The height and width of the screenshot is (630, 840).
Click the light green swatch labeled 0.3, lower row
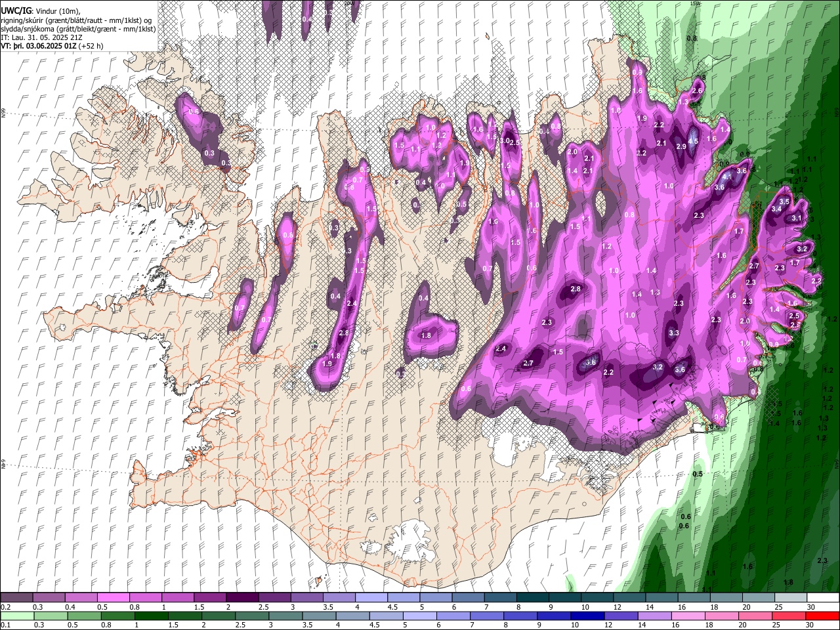click(51, 616)
